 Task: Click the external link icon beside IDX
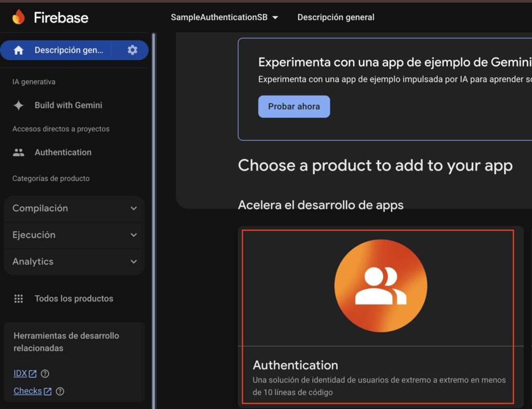33,374
